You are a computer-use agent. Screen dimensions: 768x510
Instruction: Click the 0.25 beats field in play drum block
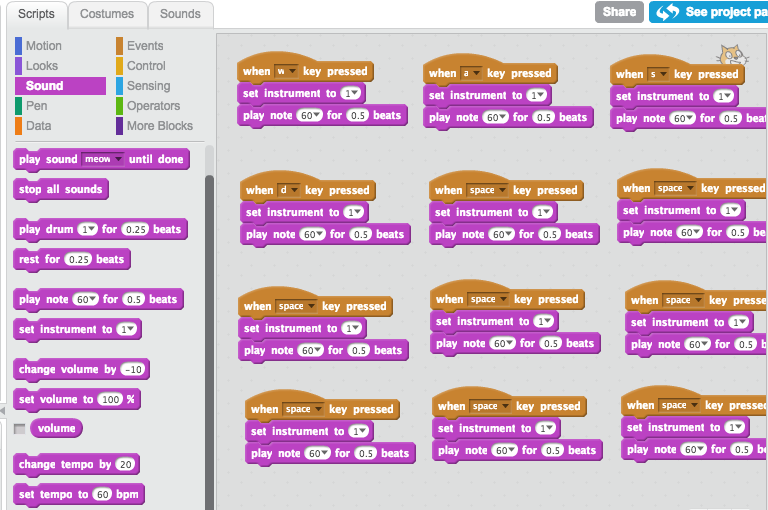tap(135, 229)
